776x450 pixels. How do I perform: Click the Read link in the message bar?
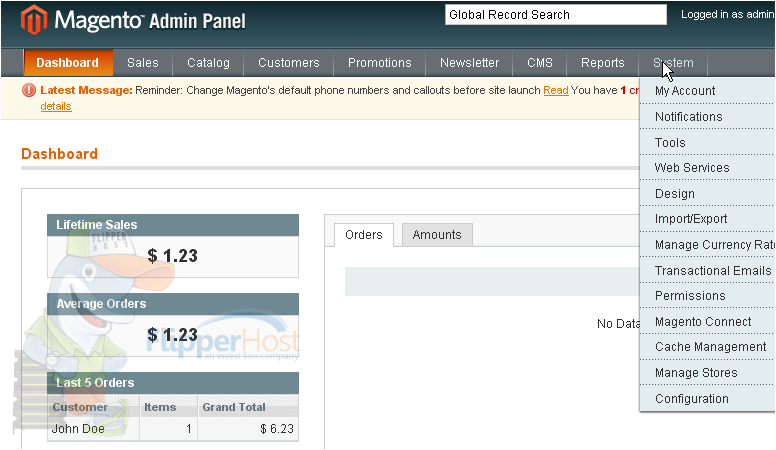(x=556, y=91)
